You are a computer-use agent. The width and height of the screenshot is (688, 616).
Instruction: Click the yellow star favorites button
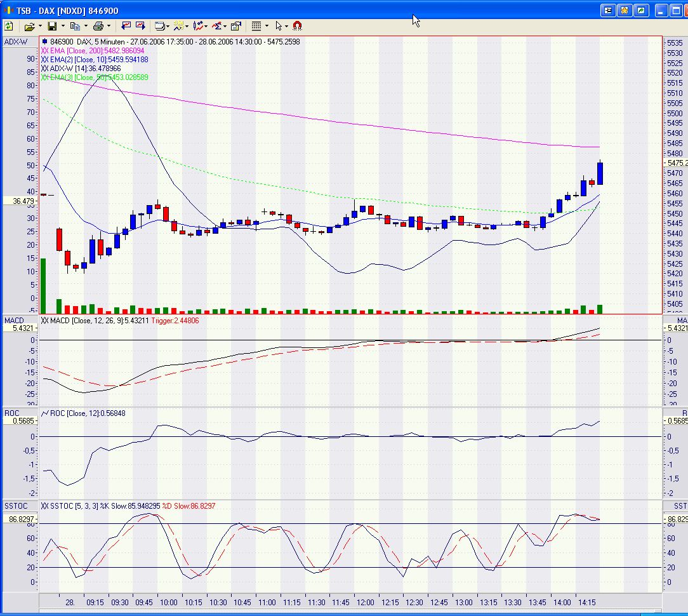pos(625,10)
